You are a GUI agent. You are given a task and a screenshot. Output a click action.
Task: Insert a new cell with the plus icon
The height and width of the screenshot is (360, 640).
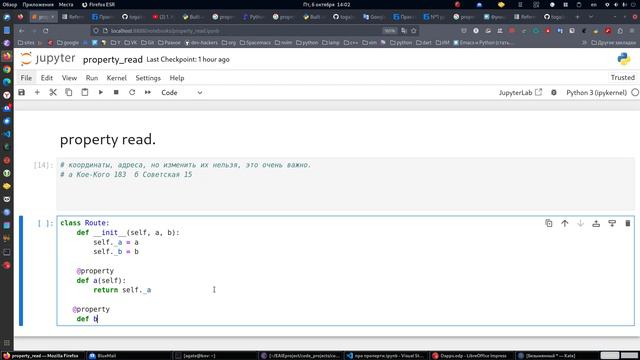[x=37, y=93]
